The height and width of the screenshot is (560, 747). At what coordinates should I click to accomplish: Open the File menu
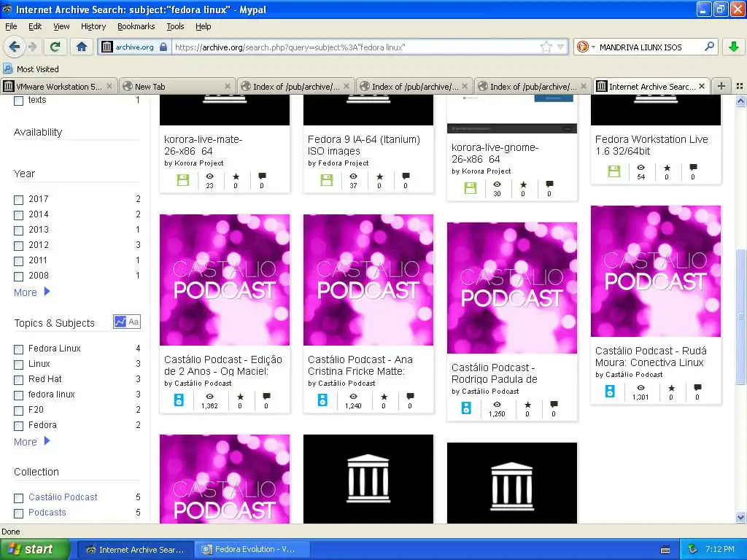(11, 26)
